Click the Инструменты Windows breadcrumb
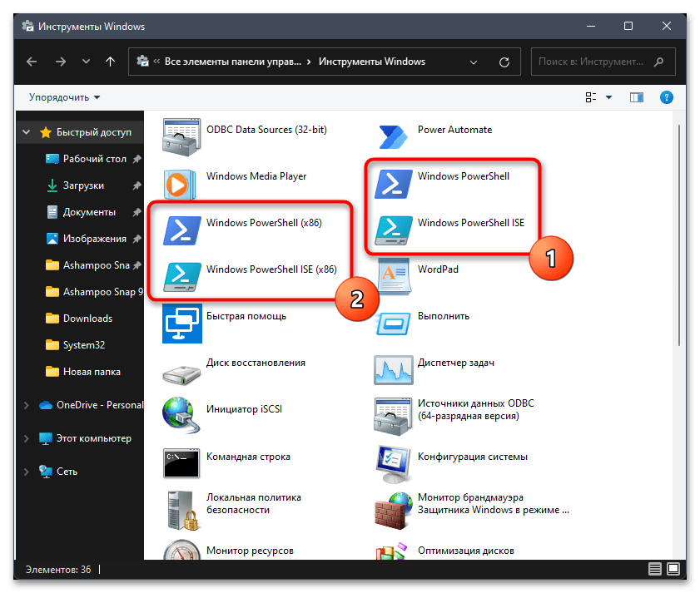The image size is (700, 593). click(x=372, y=62)
